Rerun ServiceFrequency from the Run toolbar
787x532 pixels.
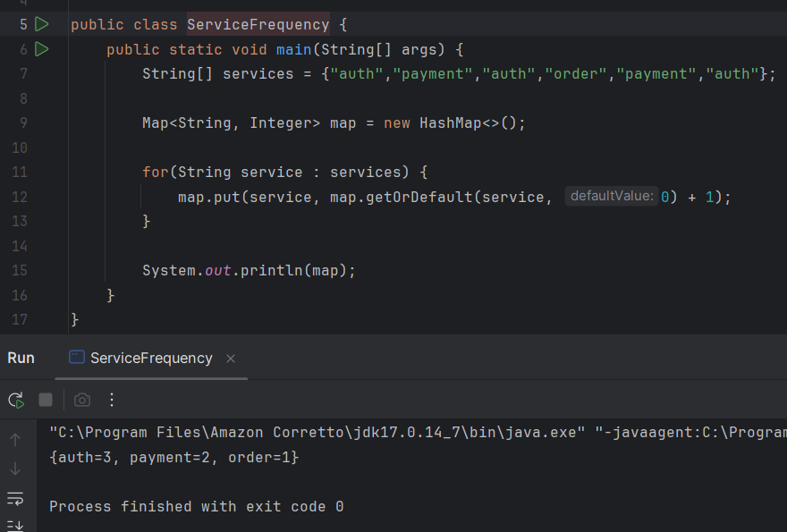(15, 400)
